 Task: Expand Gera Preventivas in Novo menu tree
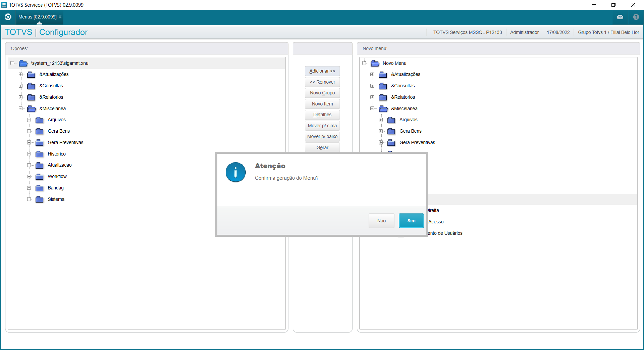pos(381,142)
